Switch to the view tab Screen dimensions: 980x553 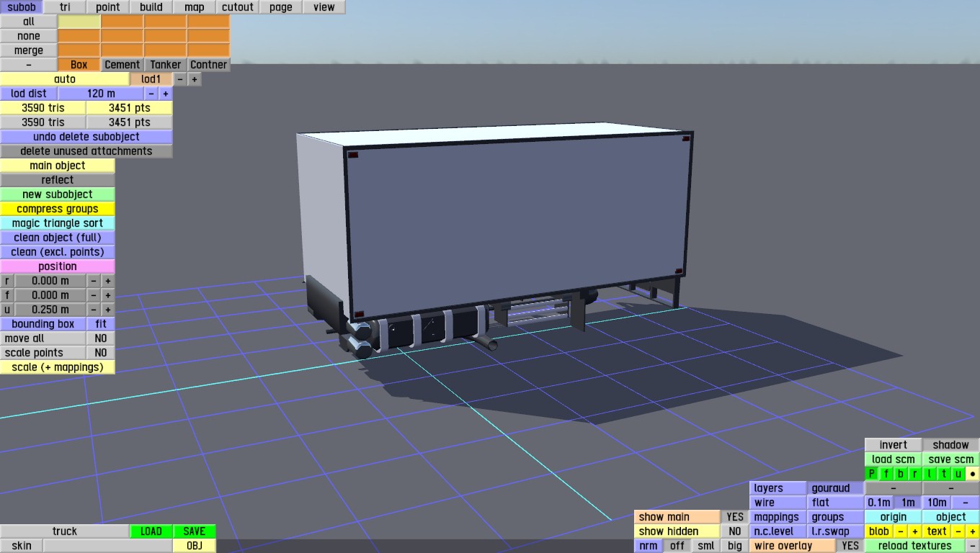pyautogui.click(x=324, y=7)
